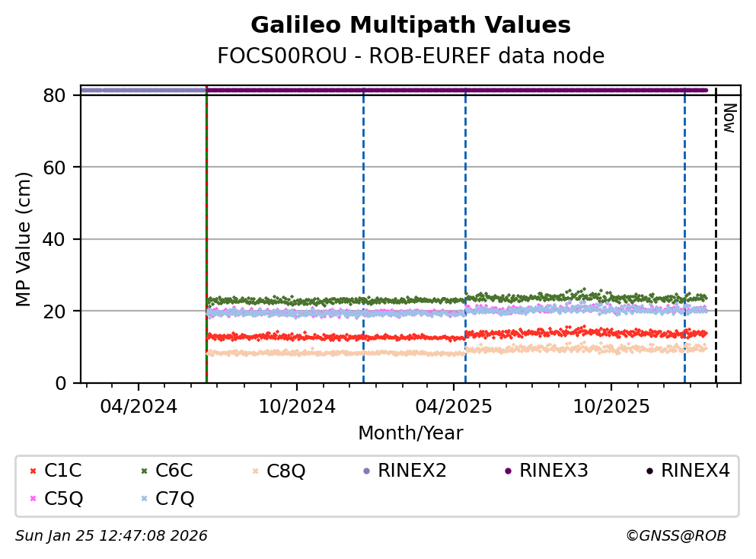Click the 04/2024 x-axis tick label
756x559 pixels.
click(x=139, y=406)
